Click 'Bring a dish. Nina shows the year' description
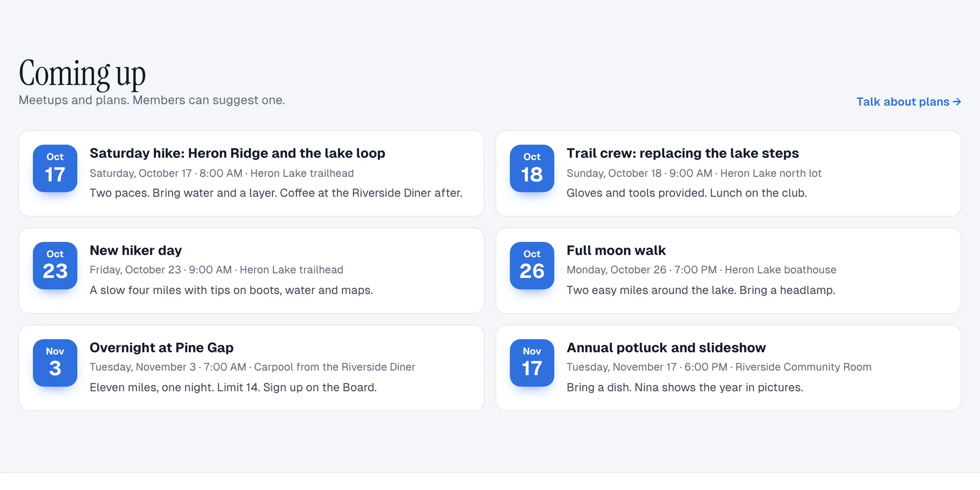Image resolution: width=980 pixels, height=490 pixels. tap(685, 387)
